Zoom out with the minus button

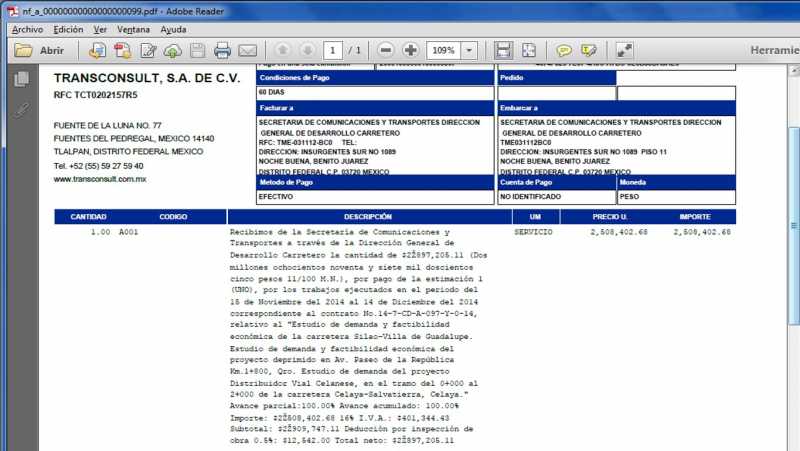point(386,50)
